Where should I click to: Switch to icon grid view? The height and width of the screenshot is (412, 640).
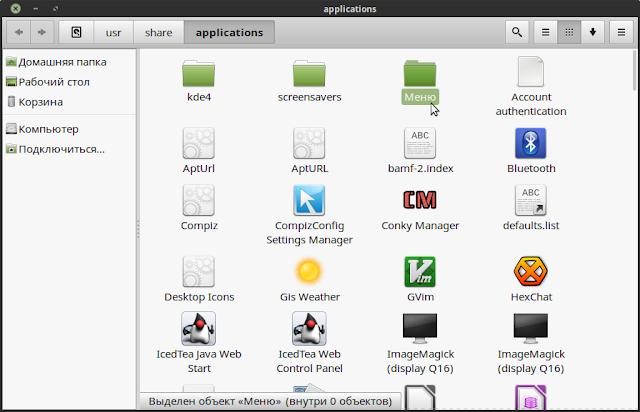[569, 32]
